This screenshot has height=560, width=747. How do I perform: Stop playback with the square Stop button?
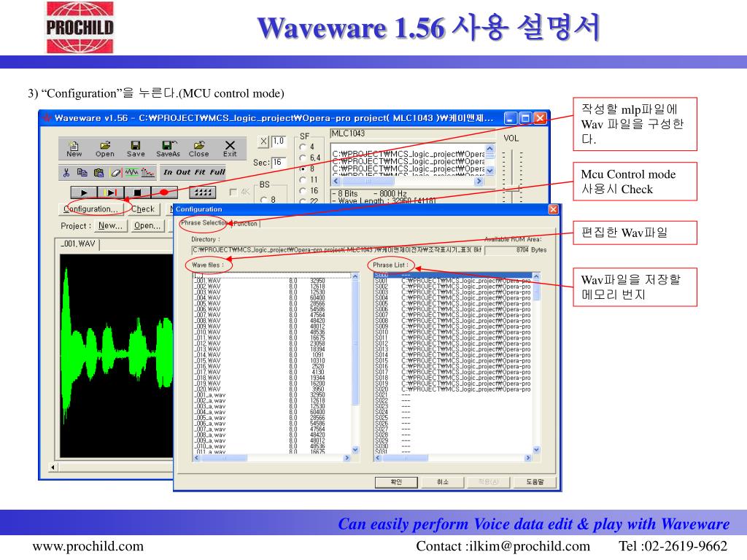(x=137, y=192)
